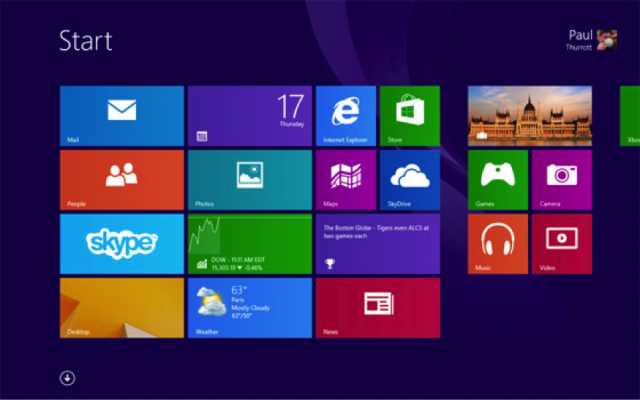Open the Store tile
640x400 pixels.
click(x=410, y=116)
